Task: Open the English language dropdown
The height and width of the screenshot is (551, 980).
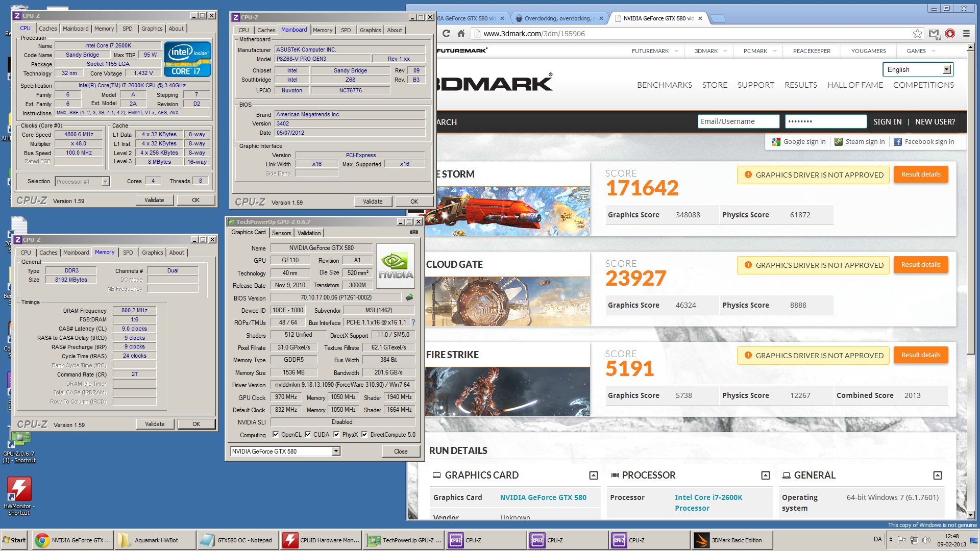Action: (917, 69)
